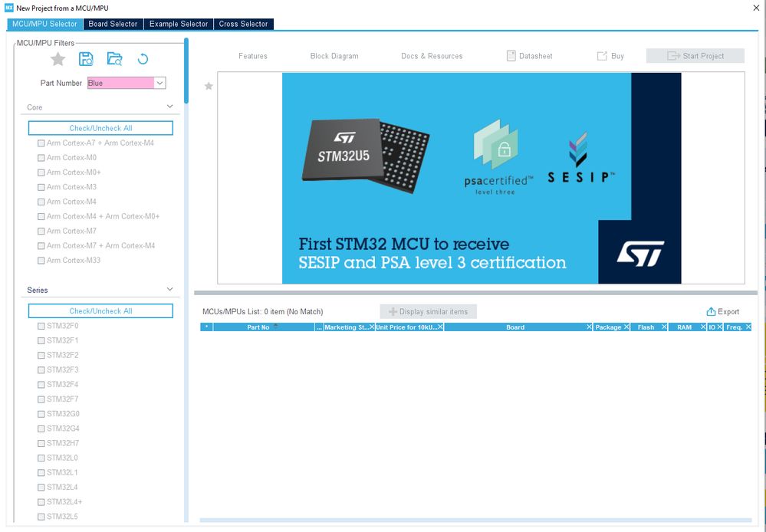Select the STM32F3 series checkbox
The width and height of the screenshot is (766, 532).
(41, 369)
